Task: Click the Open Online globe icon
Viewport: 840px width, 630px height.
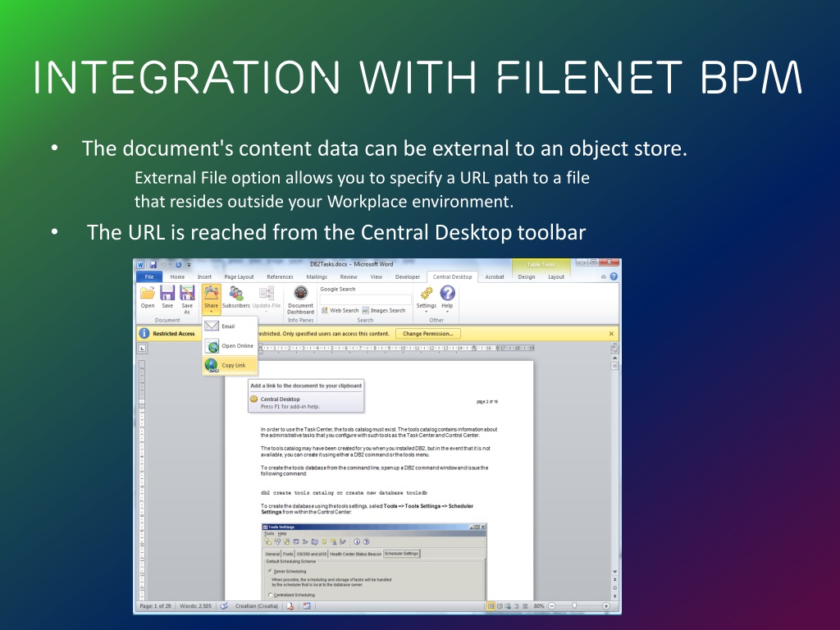Action: point(212,346)
